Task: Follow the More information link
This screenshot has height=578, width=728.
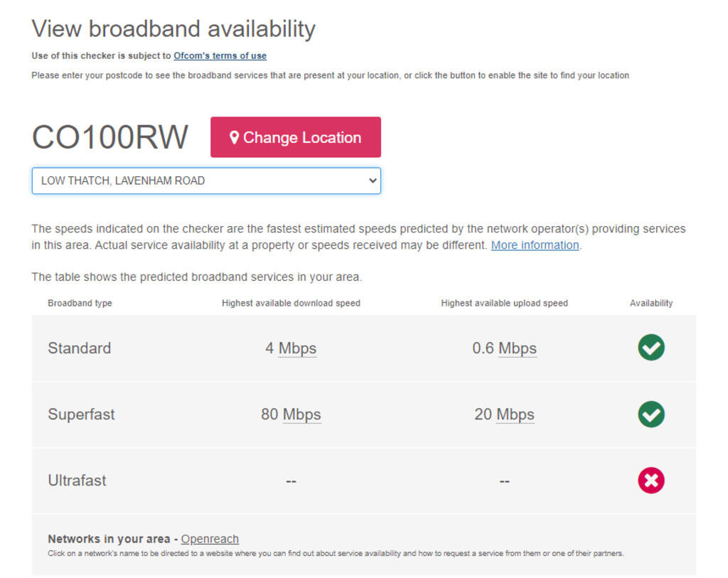Action: (x=535, y=245)
